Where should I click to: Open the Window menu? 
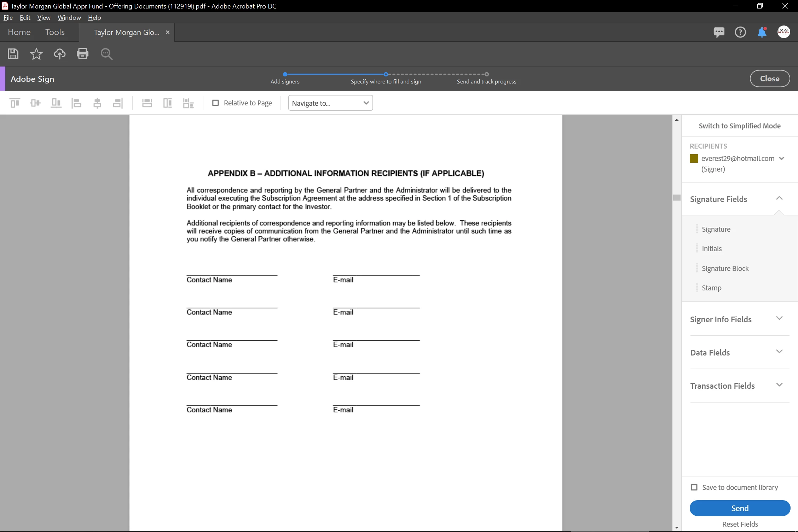click(69, 17)
